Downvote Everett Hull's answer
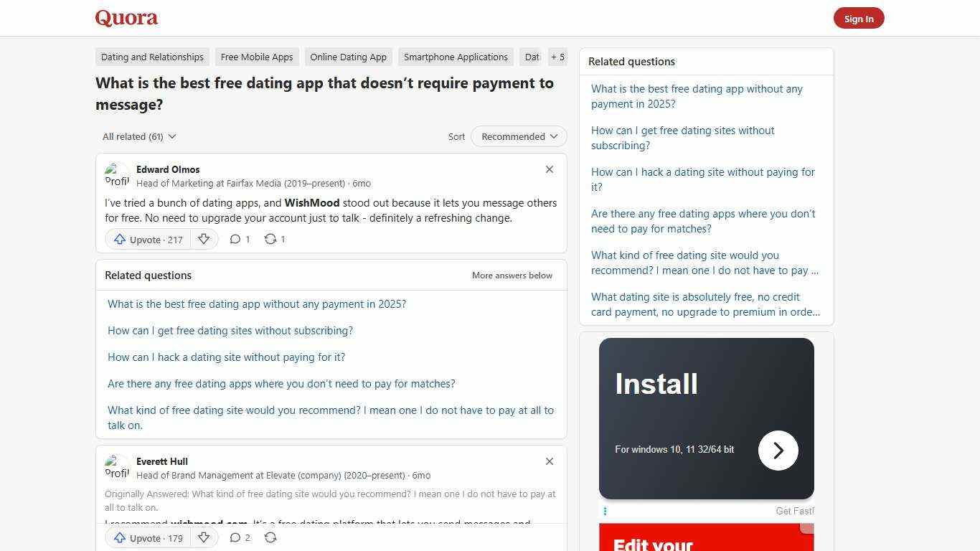 pos(204,537)
